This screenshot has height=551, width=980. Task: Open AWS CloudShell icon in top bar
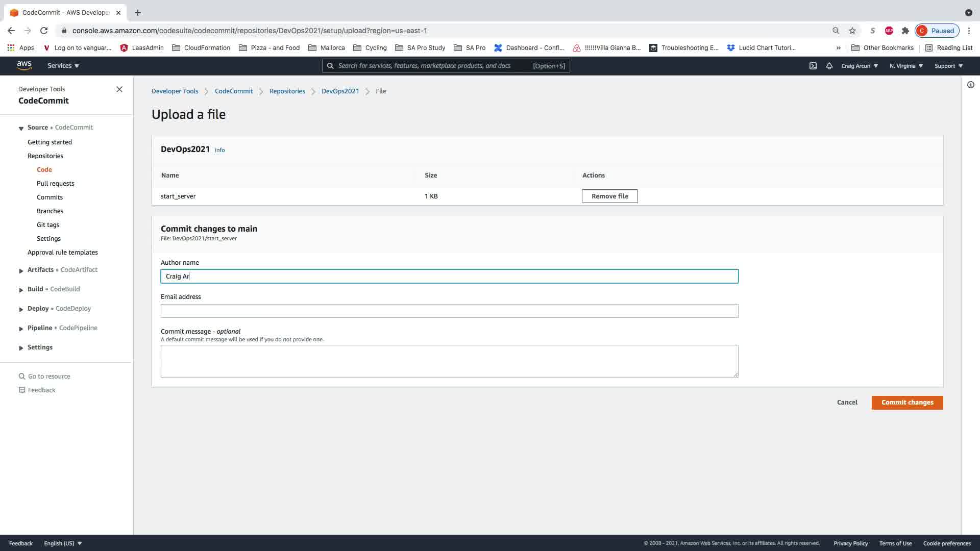coord(813,66)
